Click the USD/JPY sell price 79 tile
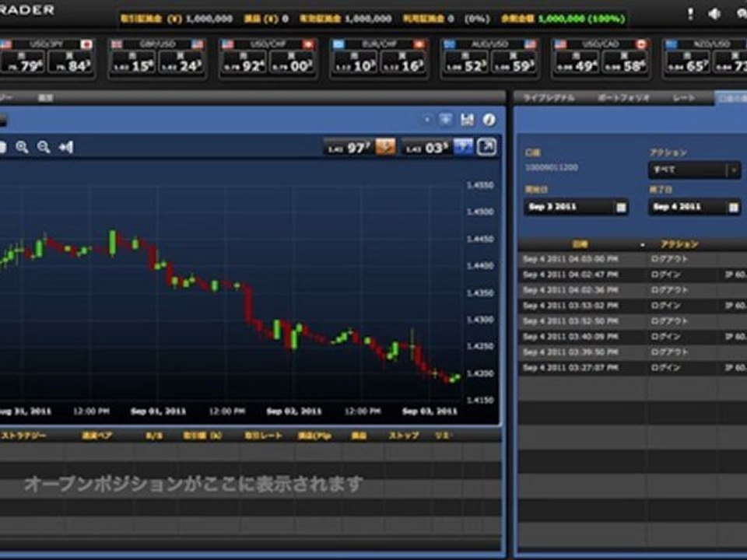 coord(23,62)
